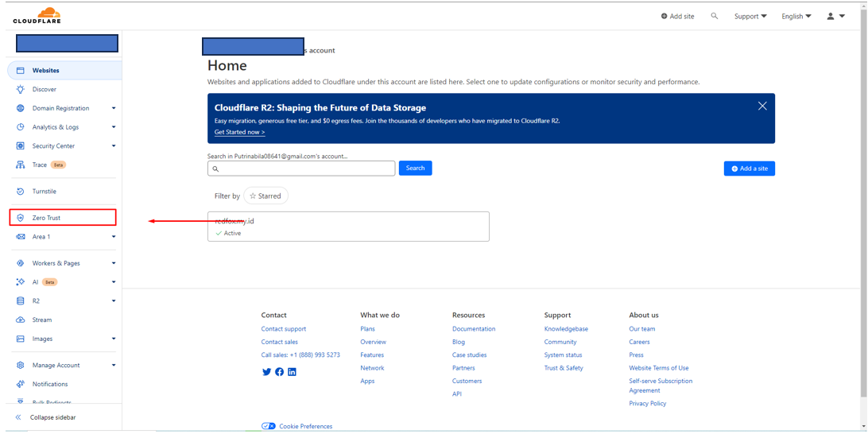Open the Website Terms of Use link

pyautogui.click(x=659, y=368)
